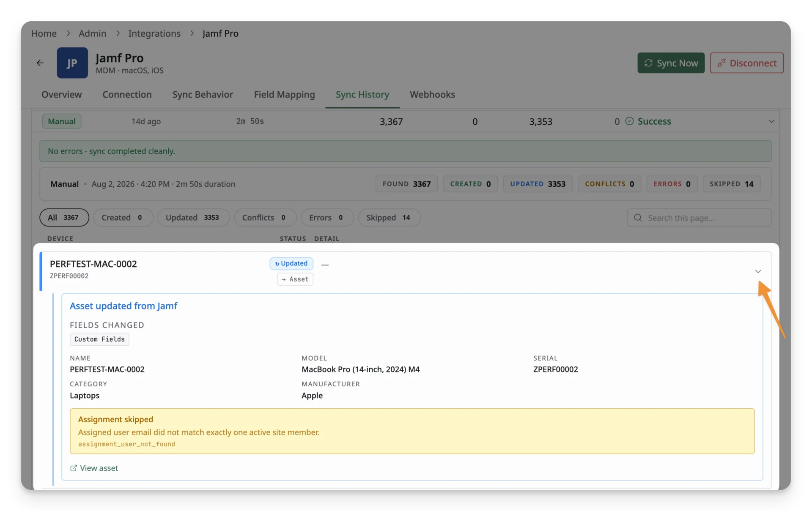Open the Webhooks tab

[x=432, y=94]
